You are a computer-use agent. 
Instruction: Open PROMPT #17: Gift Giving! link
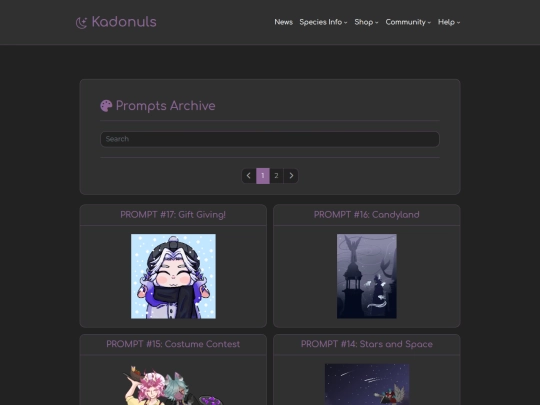(x=173, y=215)
